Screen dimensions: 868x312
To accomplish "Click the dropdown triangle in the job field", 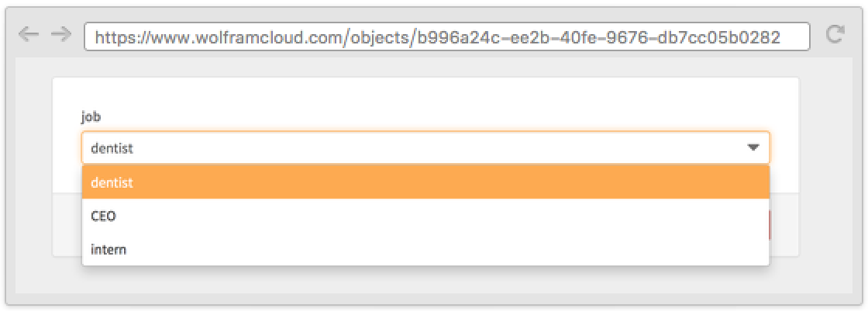I will pos(753,147).
